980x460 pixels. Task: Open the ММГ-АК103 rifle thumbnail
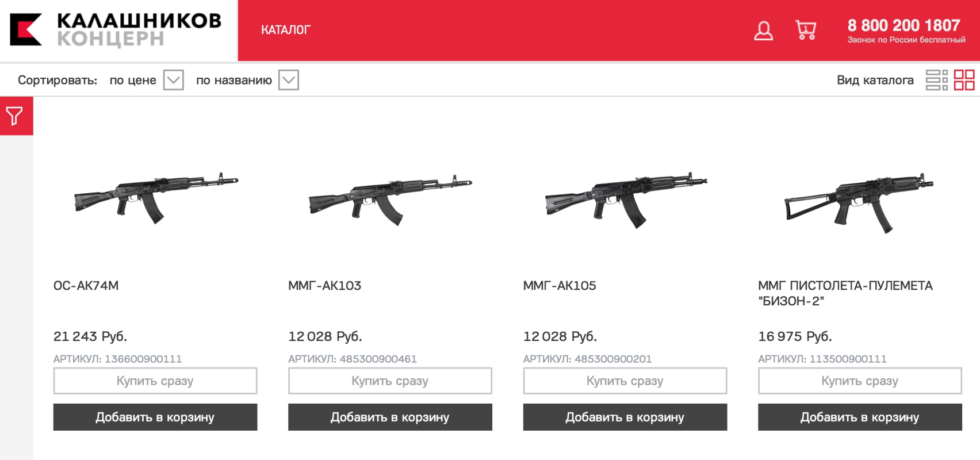pos(390,198)
